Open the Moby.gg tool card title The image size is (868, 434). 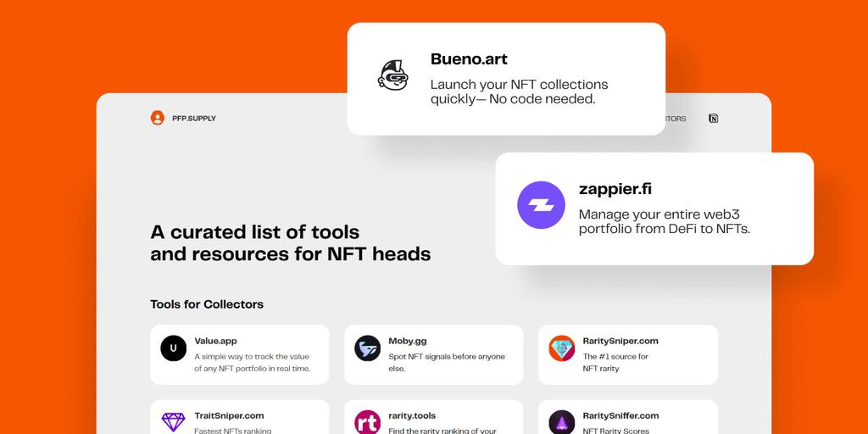[408, 341]
